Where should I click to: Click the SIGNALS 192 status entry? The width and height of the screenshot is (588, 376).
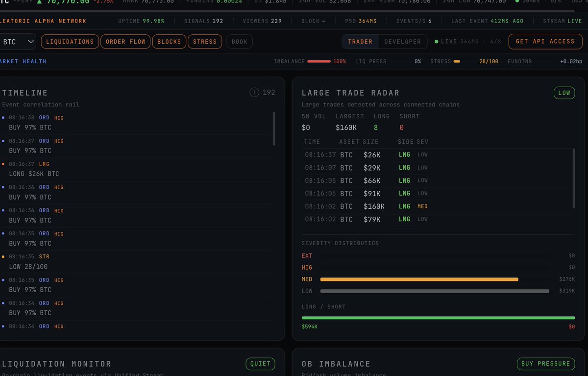click(x=203, y=21)
